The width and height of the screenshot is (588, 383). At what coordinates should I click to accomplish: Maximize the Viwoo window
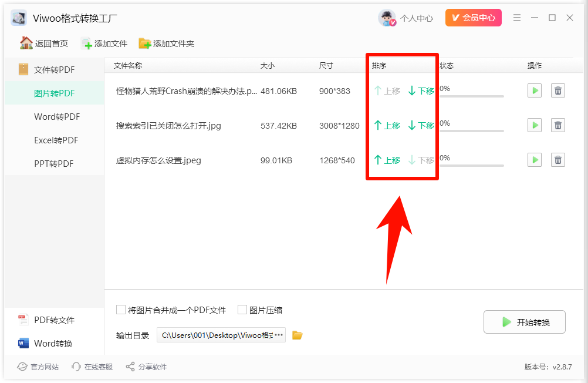click(552, 18)
